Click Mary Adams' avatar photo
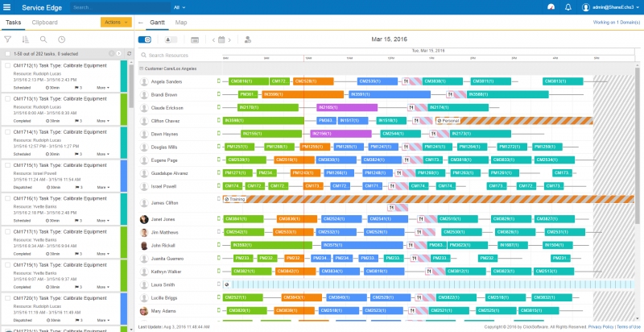Screen dimensions: 644x332 click(144, 311)
